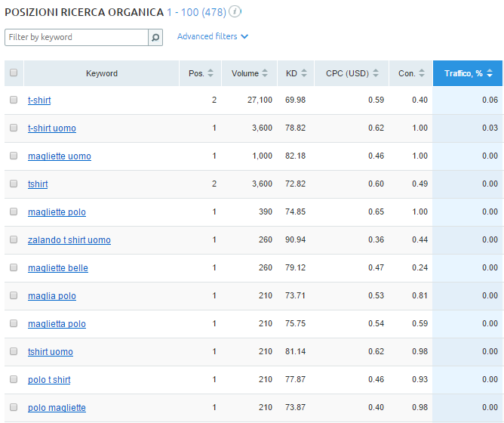Click the 0.06 traffic value
This screenshot has height=423, width=504.
click(x=490, y=100)
